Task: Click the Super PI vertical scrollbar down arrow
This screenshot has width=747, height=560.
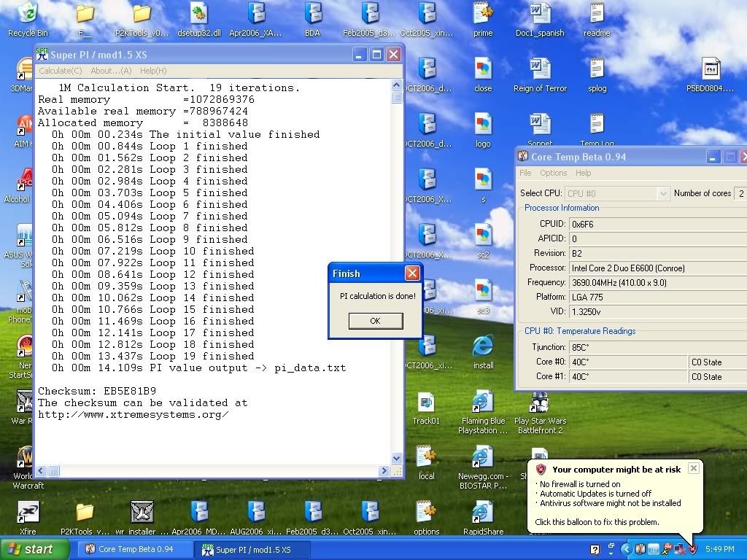Action: click(396, 458)
